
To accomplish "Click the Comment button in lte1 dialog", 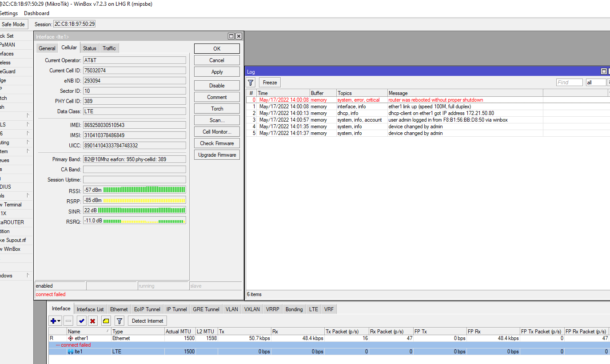I will (217, 97).
